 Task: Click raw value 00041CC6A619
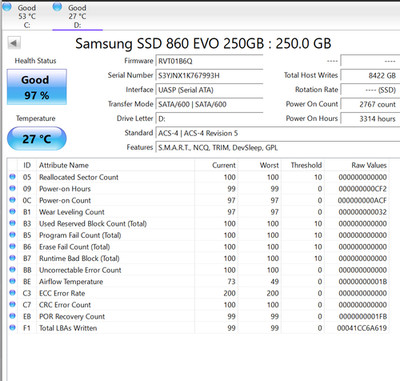(x=362, y=328)
